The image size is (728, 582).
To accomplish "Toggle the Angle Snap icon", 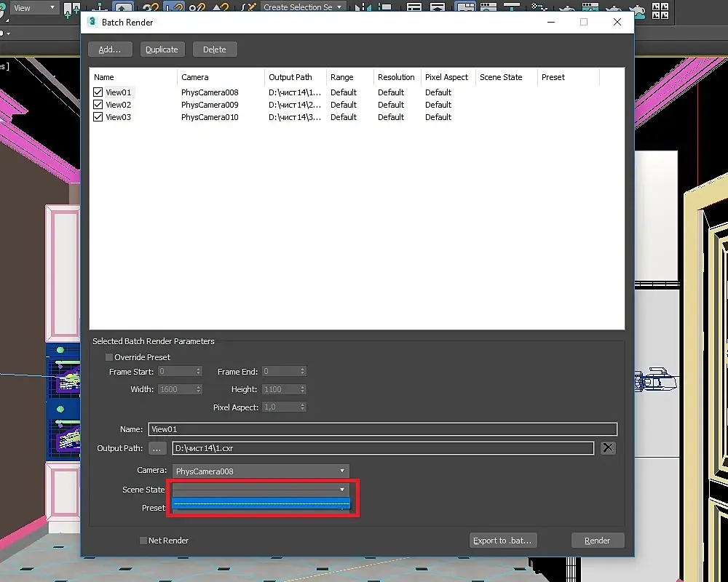I will pyautogui.click(x=174, y=7).
